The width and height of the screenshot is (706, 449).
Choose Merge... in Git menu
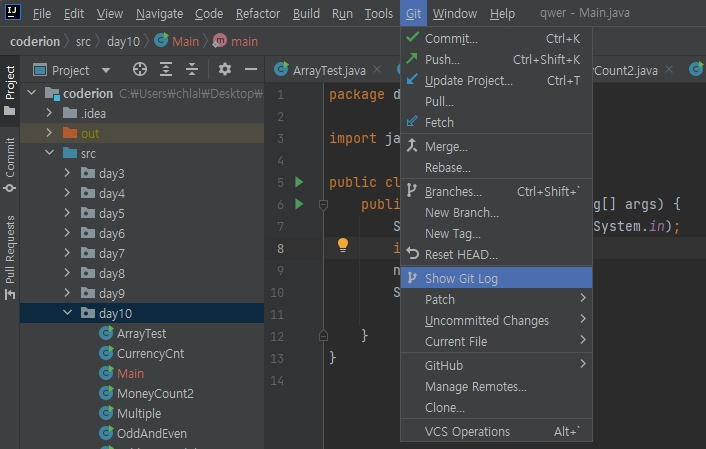tap(496, 146)
